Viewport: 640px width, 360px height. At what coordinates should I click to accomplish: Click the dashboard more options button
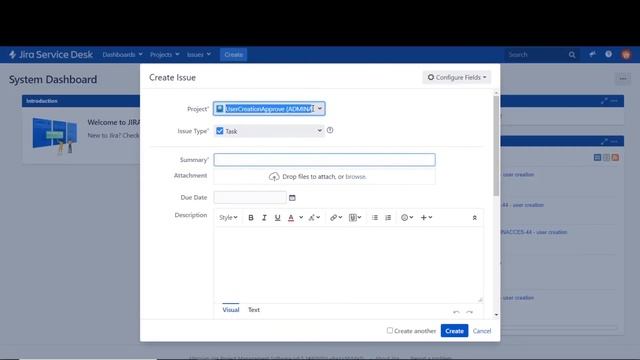click(622, 78)
